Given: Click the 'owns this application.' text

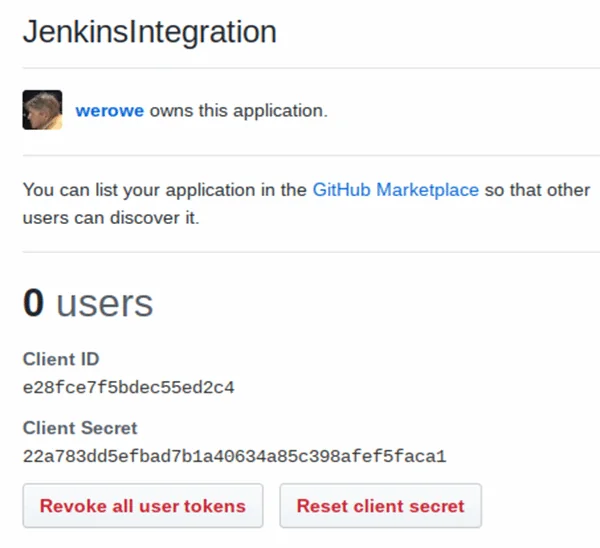Looking at the screenshot, I should [x=239, y=111].
